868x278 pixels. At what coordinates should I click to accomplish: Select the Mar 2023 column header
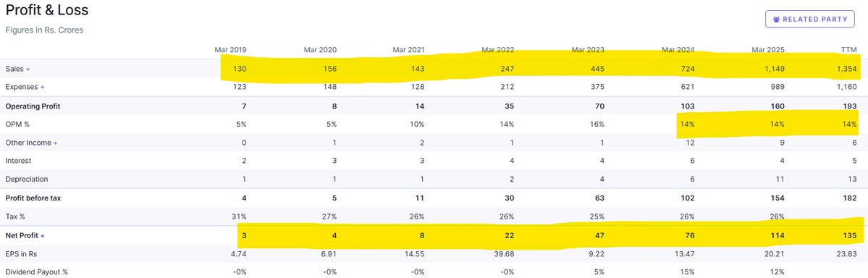588,50
